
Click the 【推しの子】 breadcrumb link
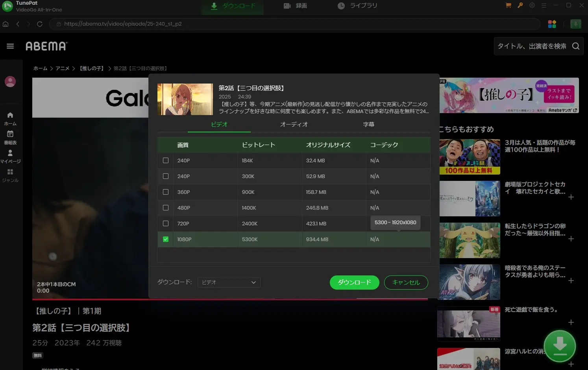pos(91,69)
